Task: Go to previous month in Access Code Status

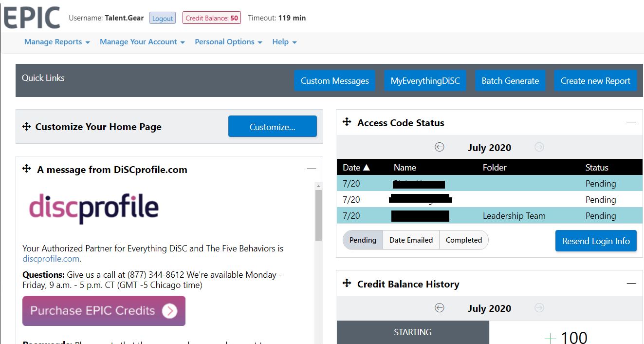Action: (440, 147)
